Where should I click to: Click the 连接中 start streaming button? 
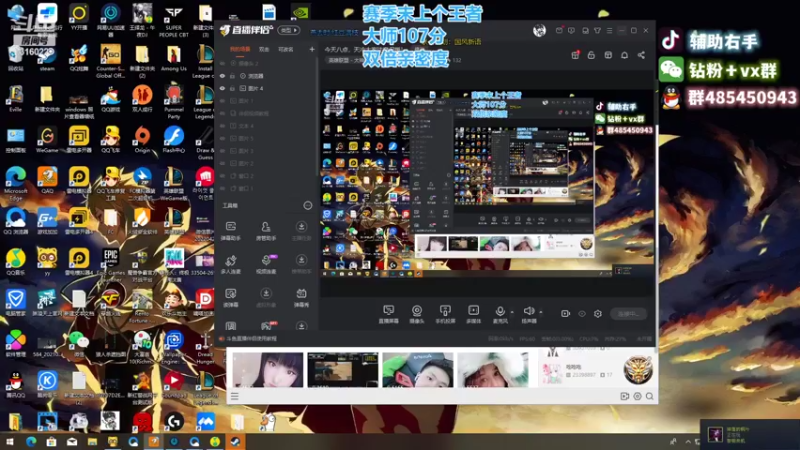pyautogui.click(x=629, y=314)
